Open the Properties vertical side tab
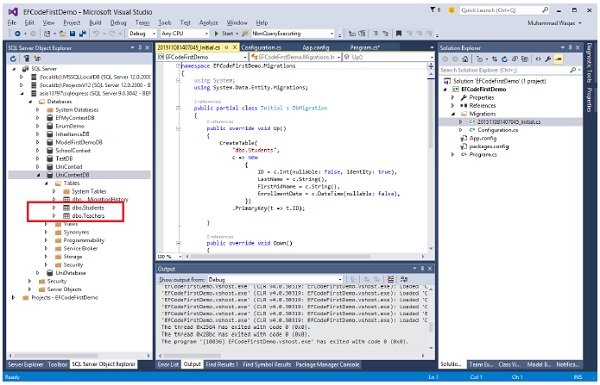 (589, 100)
